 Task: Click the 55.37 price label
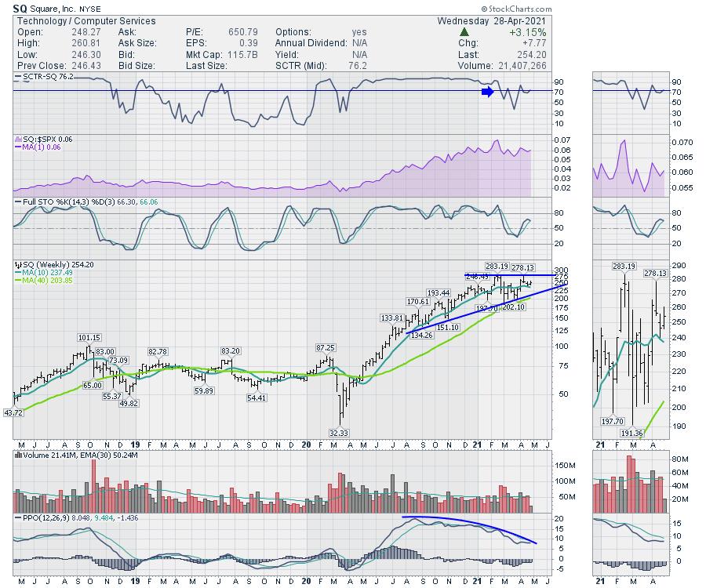112,396
